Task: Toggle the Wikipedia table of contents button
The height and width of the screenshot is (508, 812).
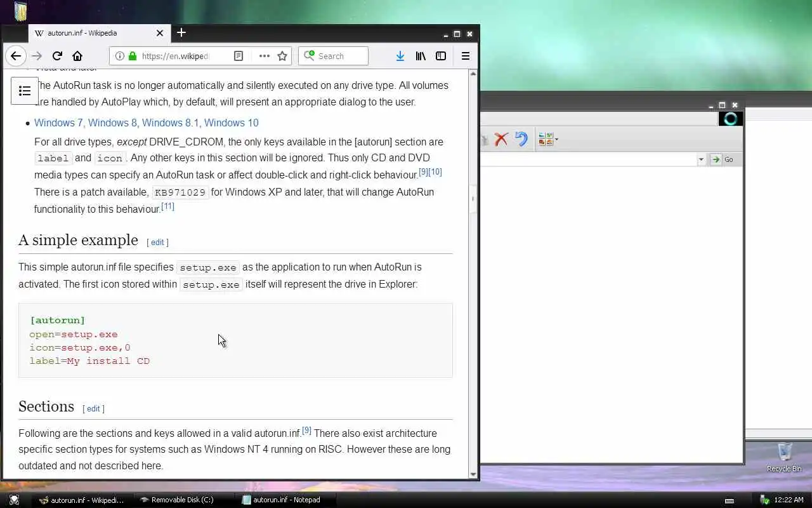Action: click(x=25, y=91)
